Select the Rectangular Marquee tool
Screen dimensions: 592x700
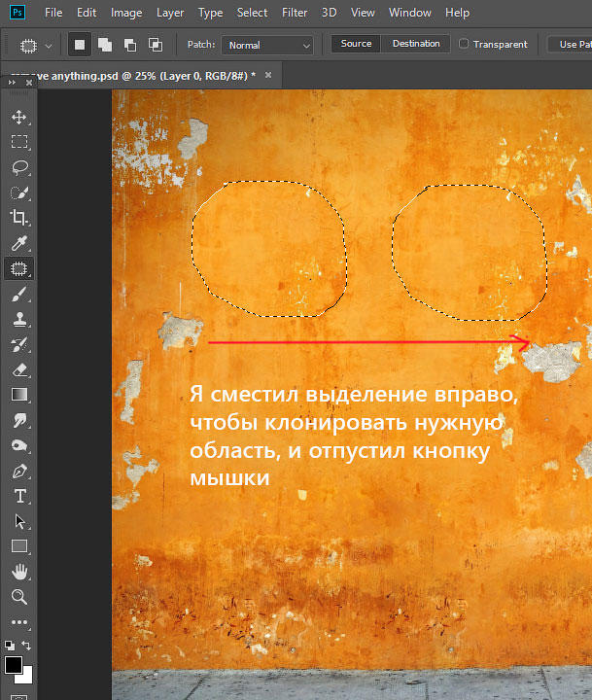18,142
